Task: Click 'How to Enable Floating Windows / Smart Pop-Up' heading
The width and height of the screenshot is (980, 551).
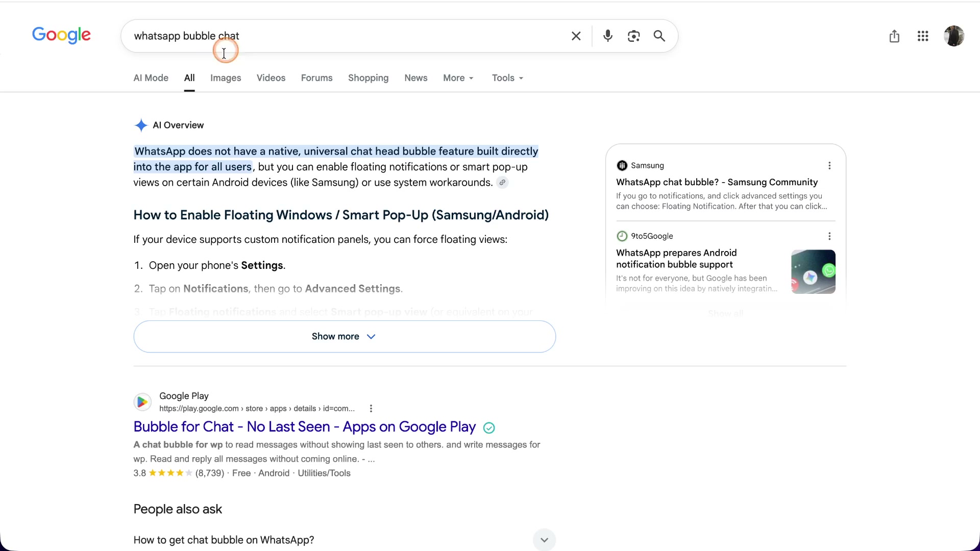Action: [341, 215]
